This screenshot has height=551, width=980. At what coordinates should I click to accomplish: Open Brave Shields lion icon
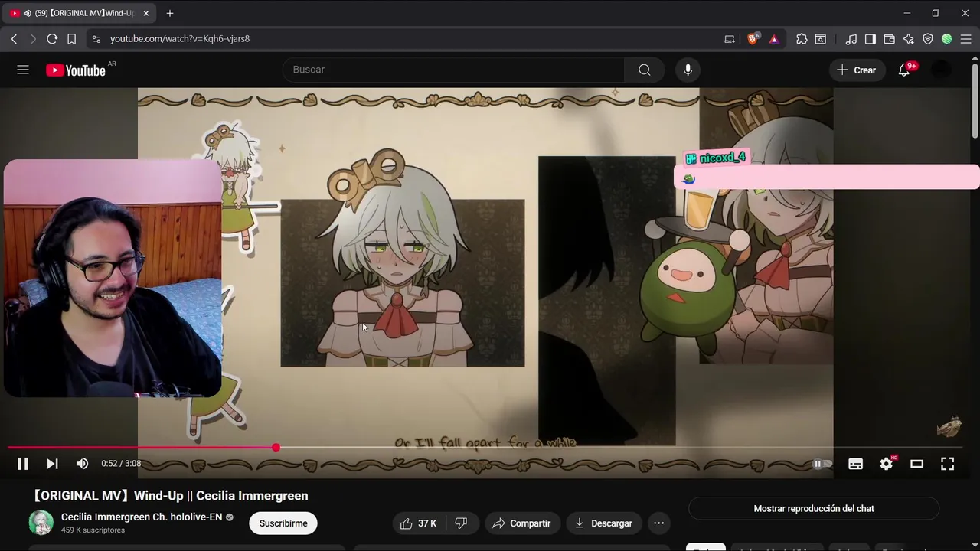pyautogui.click(x=753, y=39)
